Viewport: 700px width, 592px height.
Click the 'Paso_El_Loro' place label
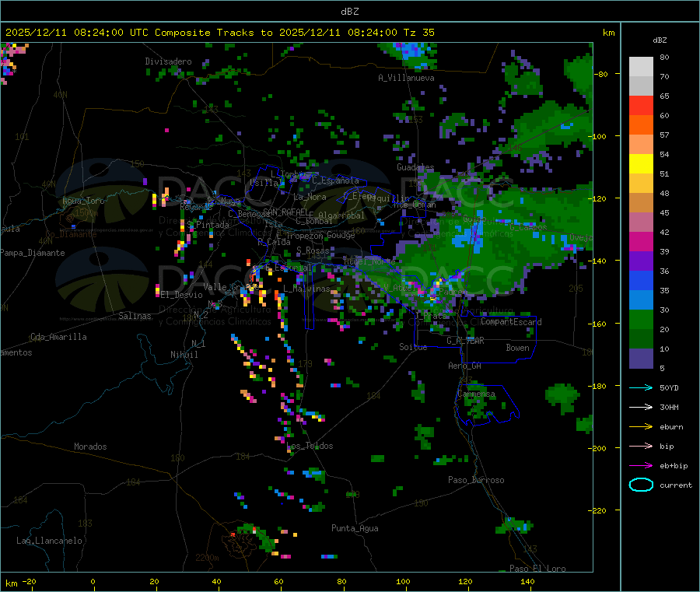[537, 569]
